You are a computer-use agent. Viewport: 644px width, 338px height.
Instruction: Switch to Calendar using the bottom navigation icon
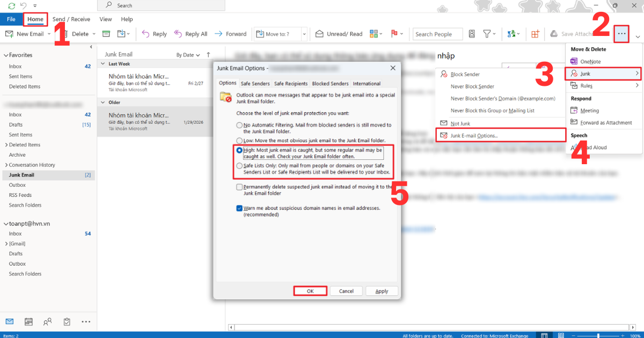coord(28,321)
